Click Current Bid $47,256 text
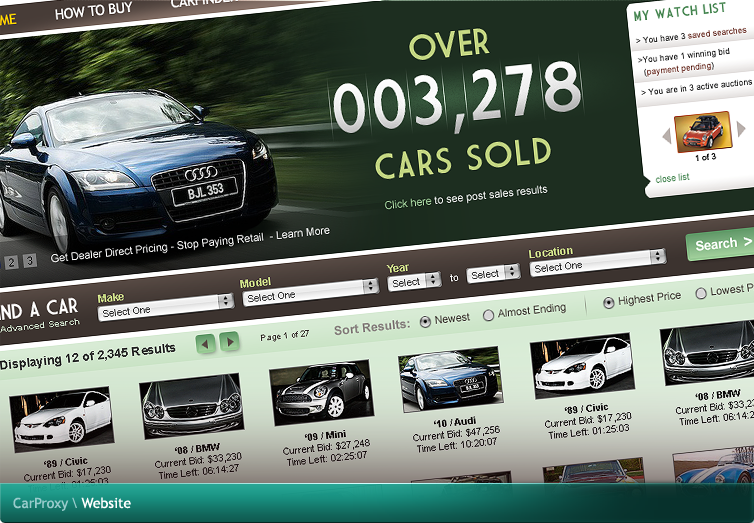 click(456, 433)
